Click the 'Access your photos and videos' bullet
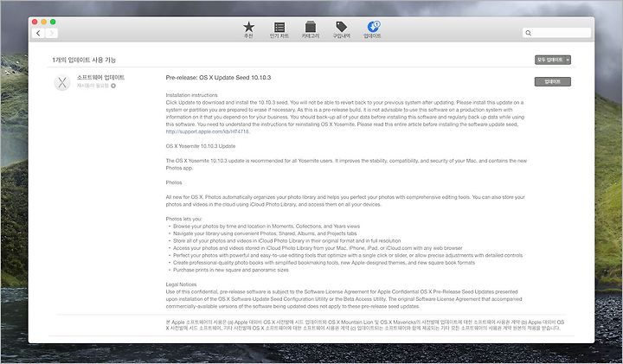623x364 pixels. (x=318, y=247)
